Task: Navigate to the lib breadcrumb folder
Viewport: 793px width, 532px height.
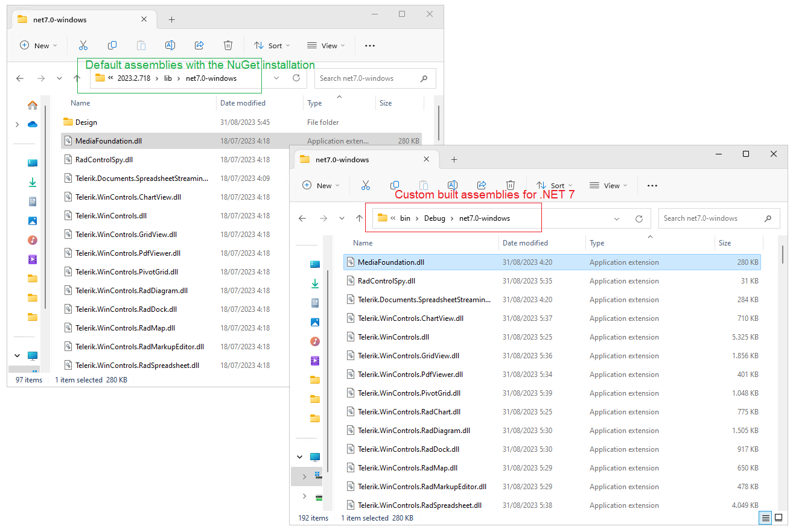Action: (x=168, y=78)
